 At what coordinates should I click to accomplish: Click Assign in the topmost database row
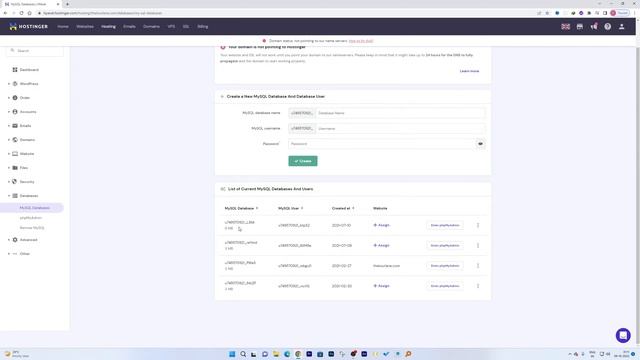[x=382, y=225]
